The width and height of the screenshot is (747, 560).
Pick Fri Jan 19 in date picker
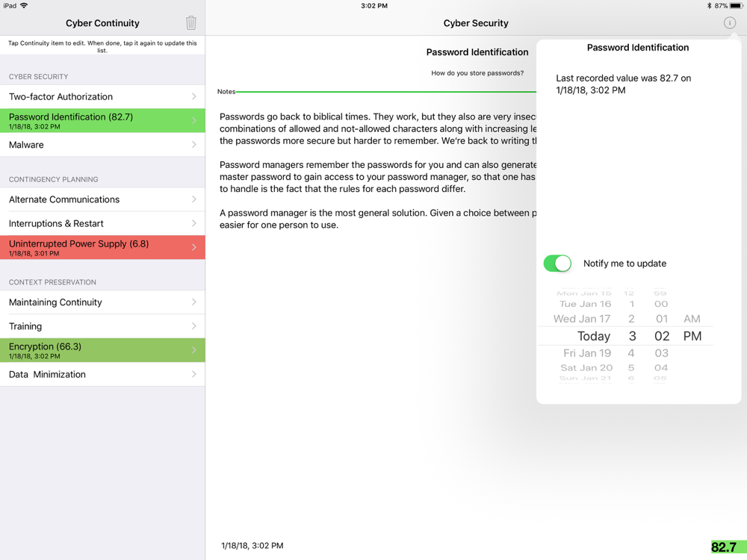click(x=587, y=353)
